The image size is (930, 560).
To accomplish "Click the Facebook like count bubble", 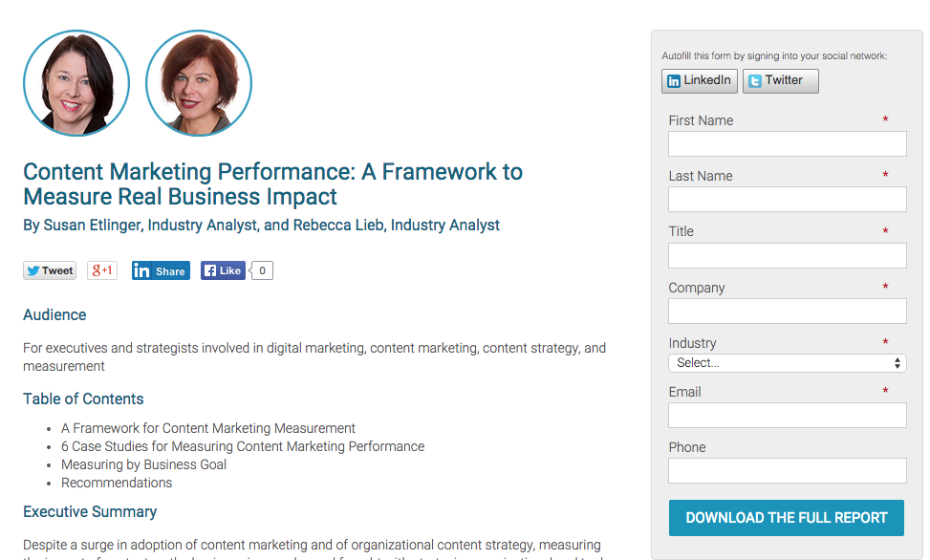I will 262,270.
